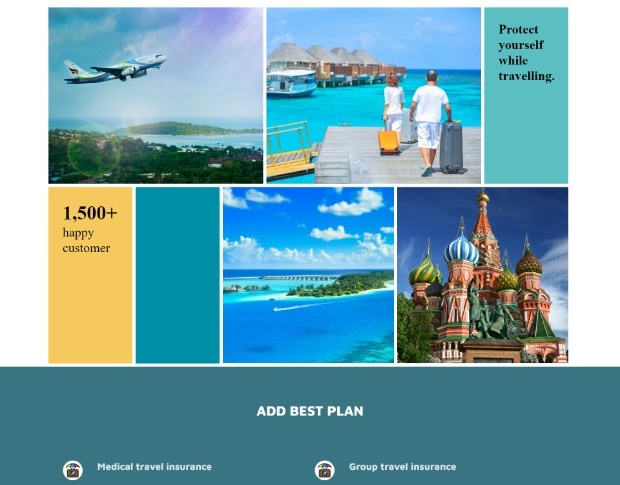This screenshot has height=485, width=620.
Task: Click the Group travel insurance briefcase icon
Action: 324,470
